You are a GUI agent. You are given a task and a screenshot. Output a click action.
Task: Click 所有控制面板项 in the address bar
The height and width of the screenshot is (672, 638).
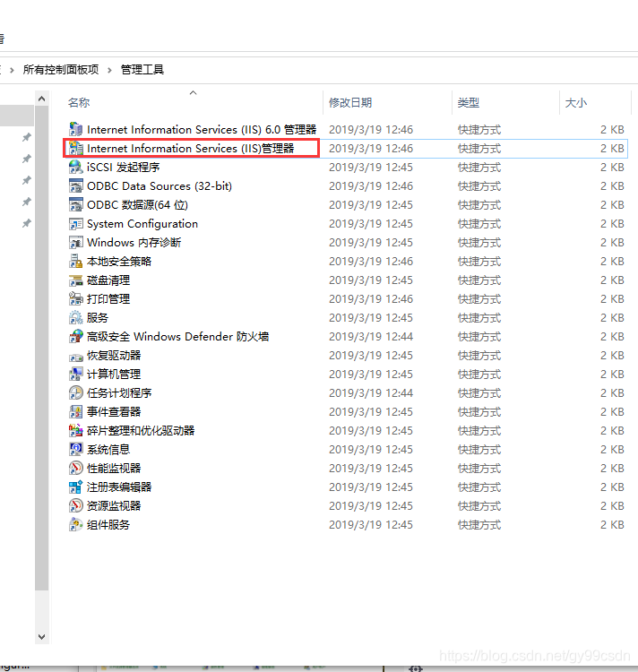[61, 69]
